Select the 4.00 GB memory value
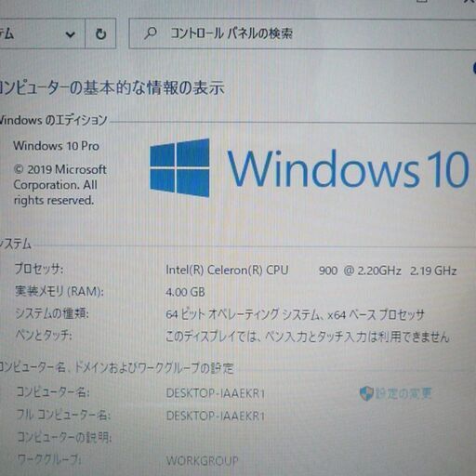Image resolution: width=476 pixels, height=476 pixels. pyautogui.click(x=185, y=292)
